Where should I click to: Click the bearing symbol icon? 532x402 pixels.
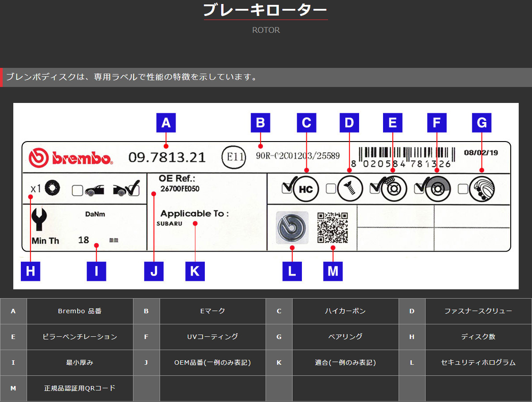pyautogui.click(x=481, y=188)
